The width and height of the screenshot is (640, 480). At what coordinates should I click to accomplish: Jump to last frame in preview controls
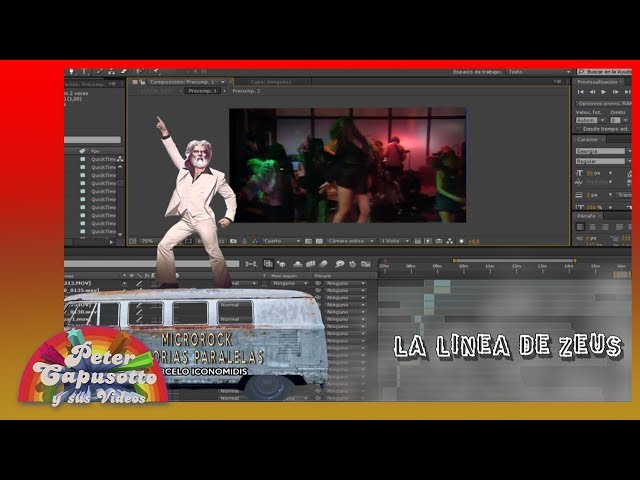[x=627, y=92]
